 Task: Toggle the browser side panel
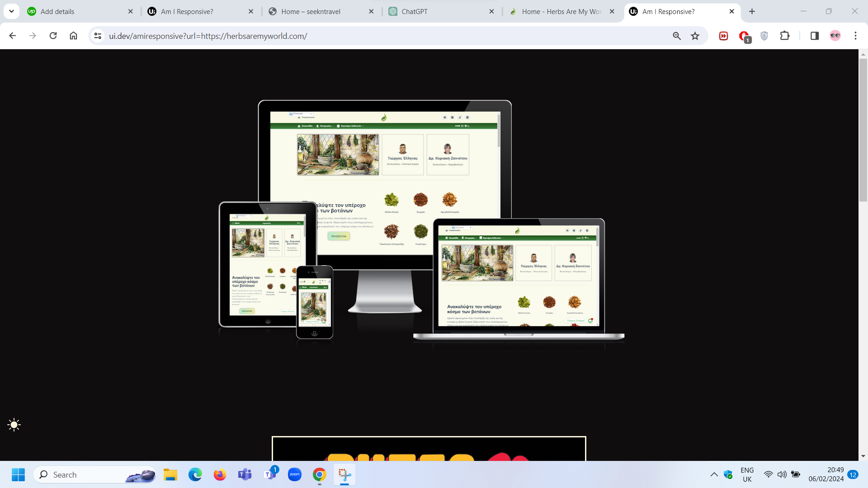coord(815,36)
